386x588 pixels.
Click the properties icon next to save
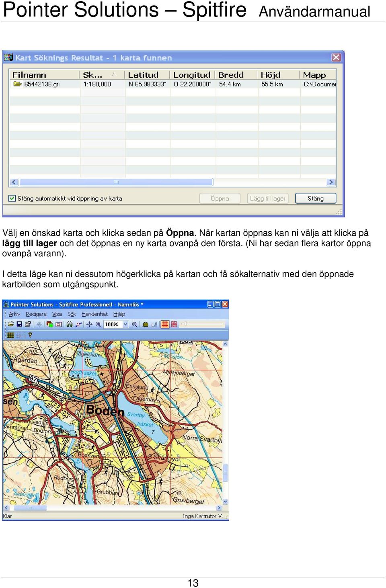28,324
